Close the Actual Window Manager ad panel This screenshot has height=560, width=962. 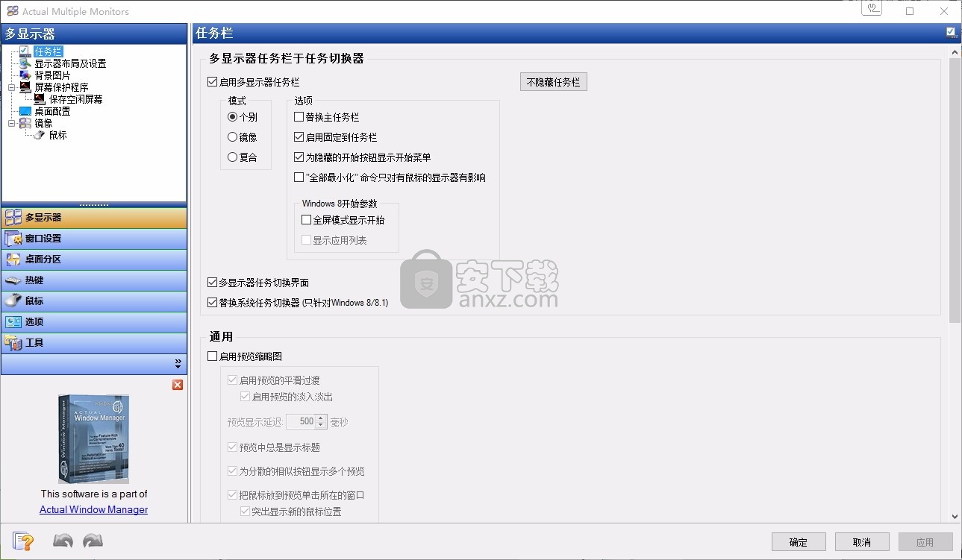point(178,385)
